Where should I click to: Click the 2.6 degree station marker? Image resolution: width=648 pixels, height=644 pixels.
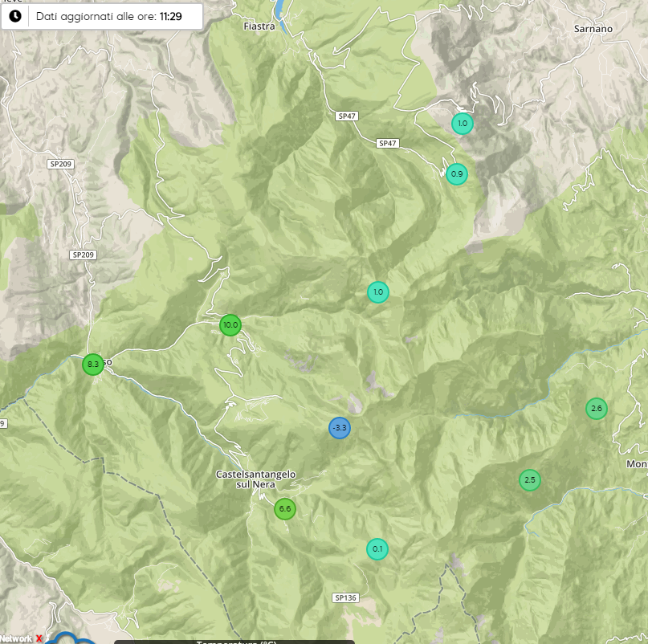tap(596, 409)
